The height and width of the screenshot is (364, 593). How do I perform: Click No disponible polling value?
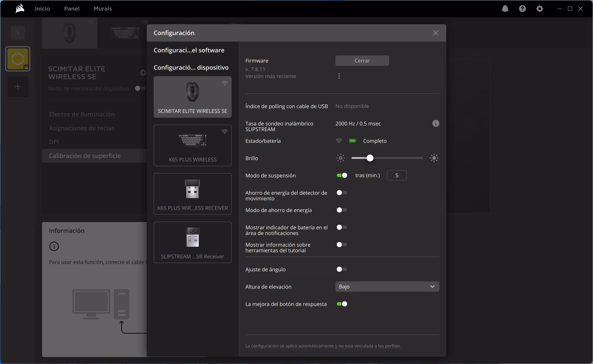click(352, 106)
